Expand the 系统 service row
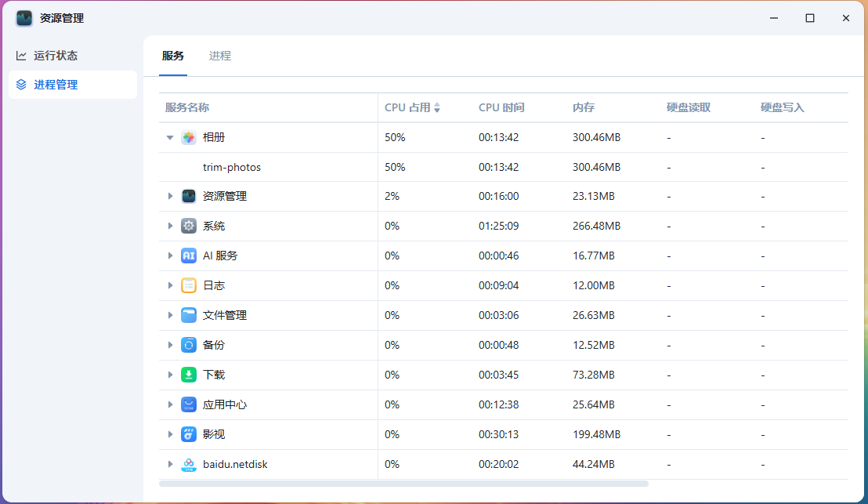 [170, 226]
